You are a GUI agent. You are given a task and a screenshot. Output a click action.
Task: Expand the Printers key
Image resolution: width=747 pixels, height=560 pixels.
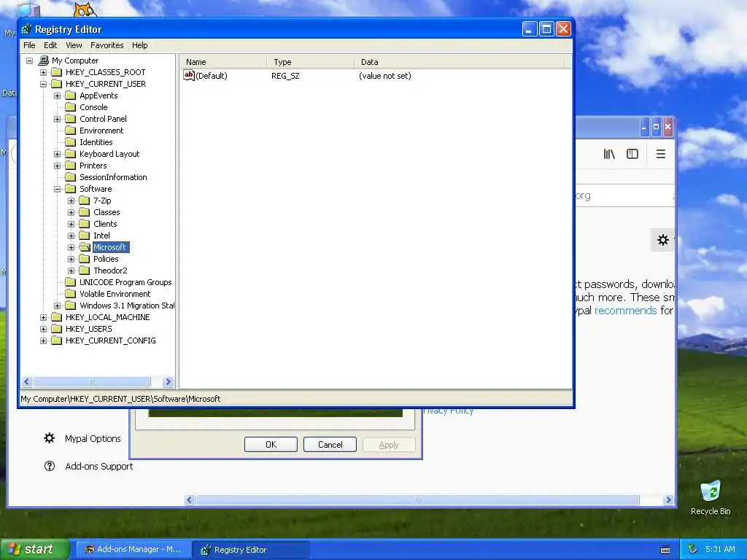pyautogui.click(x=57, y=166)
